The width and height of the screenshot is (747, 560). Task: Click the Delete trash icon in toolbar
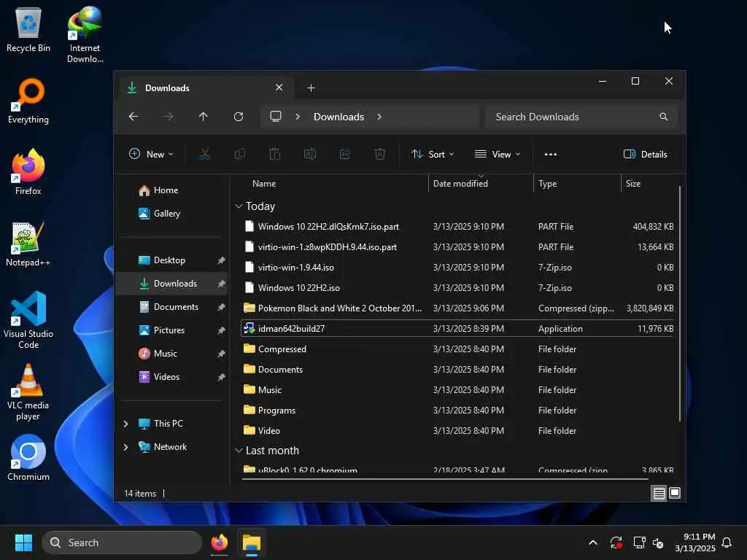click(x=379, y=155)
